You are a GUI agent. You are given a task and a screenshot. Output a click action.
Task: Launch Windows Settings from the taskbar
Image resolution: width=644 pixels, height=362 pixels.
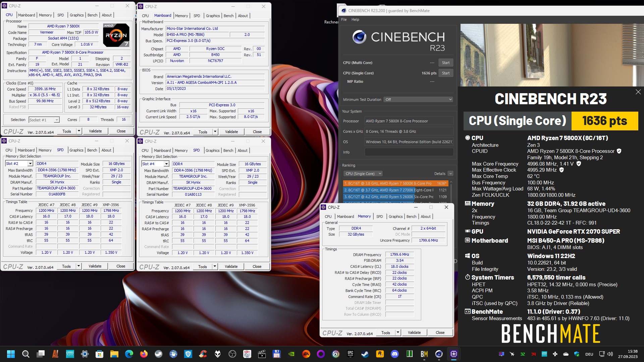coord(85,354)
